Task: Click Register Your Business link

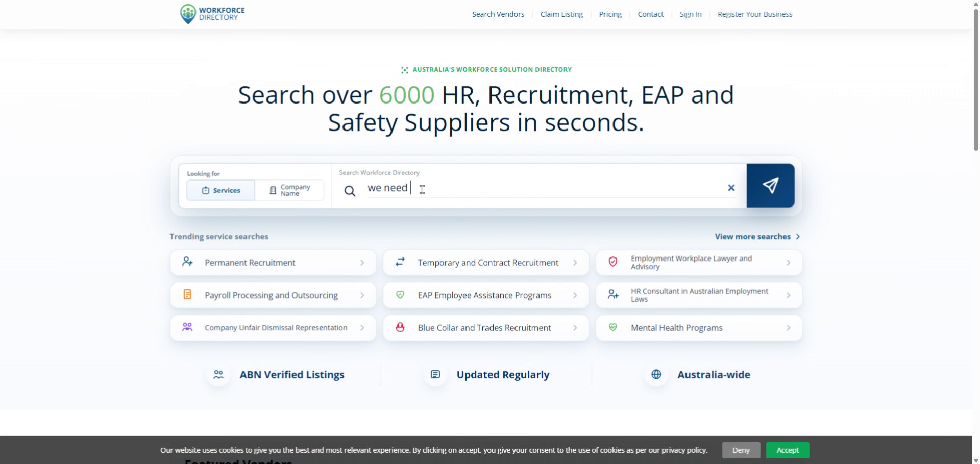Action: click(x=755, y=14)
